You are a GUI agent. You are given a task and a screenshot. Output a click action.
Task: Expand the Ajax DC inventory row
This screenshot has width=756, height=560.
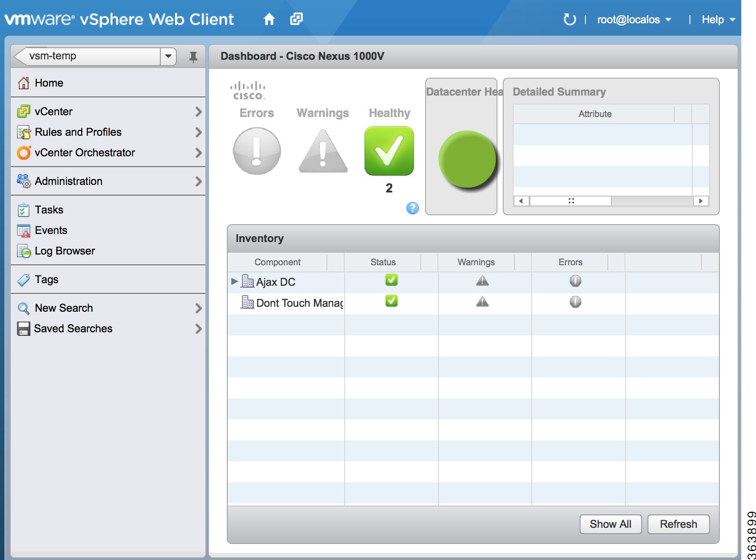pyautogui.click(x=234, y=281)
